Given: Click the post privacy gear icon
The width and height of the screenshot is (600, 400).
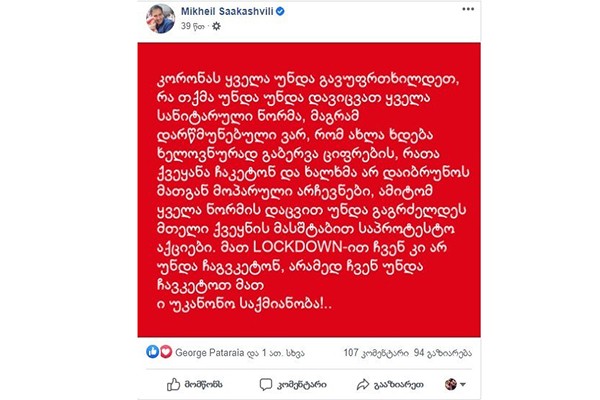Looking at the screenshot, I should 216,26.
